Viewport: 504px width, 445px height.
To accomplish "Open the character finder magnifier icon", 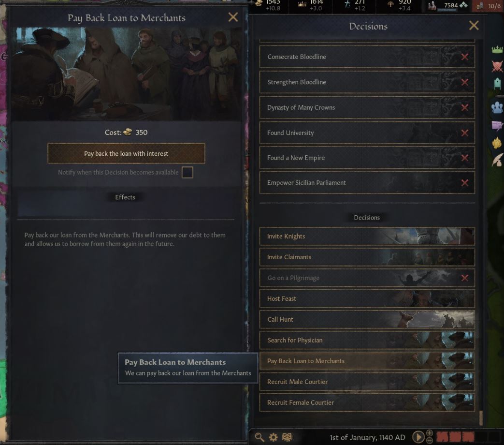I will click(x=259, y=437).
